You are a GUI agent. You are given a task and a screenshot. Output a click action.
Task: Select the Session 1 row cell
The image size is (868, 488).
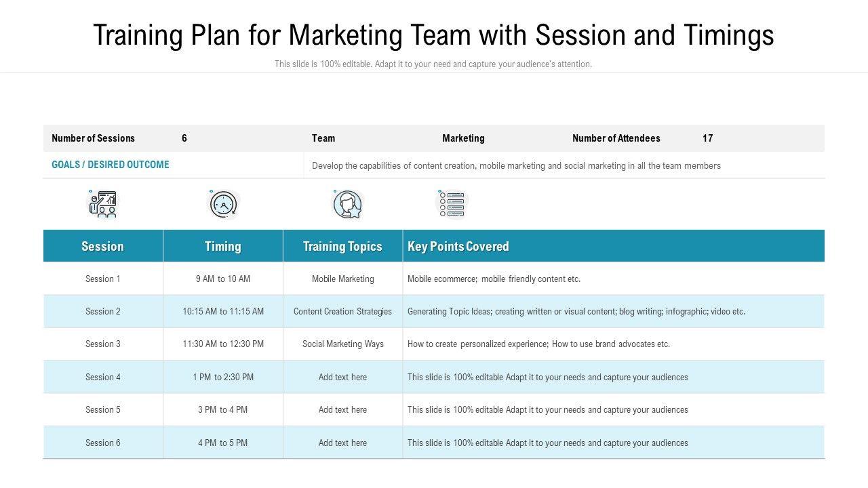(x=102, y=279)
